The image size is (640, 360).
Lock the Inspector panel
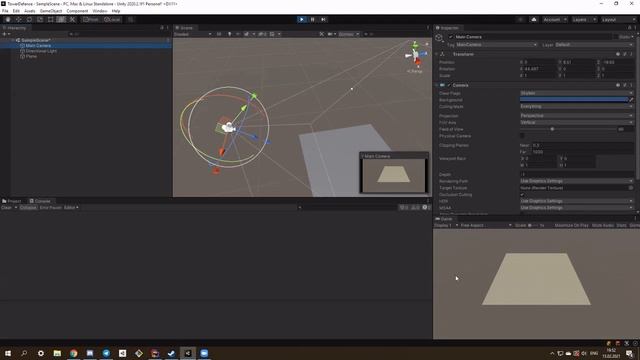pyautogui.click(x=629, y=28)
